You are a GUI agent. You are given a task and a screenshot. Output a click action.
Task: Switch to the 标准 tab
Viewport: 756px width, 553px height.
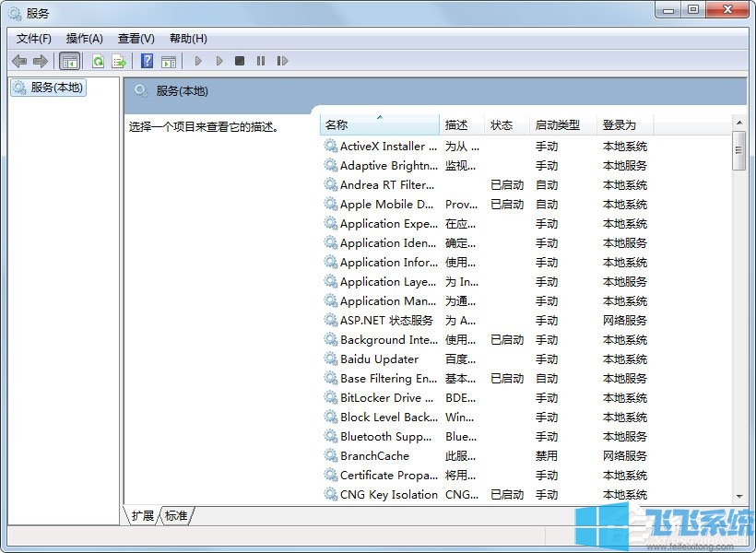(176, 516)
